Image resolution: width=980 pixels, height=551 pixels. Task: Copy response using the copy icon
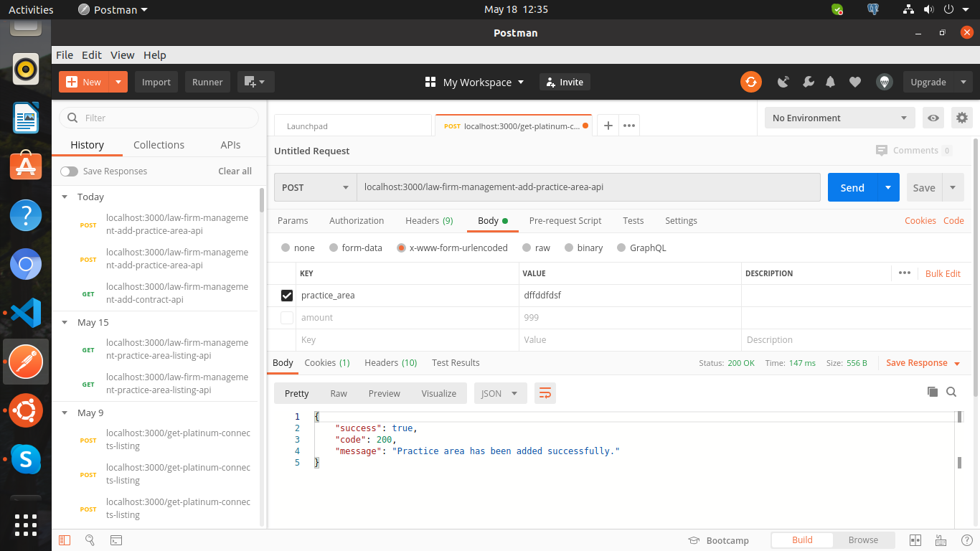[x=933, y=392]
